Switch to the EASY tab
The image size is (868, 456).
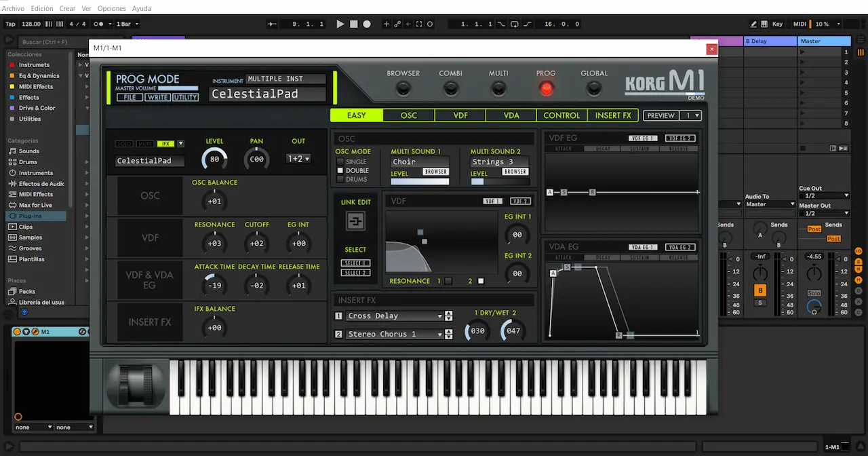coord(357,115)
